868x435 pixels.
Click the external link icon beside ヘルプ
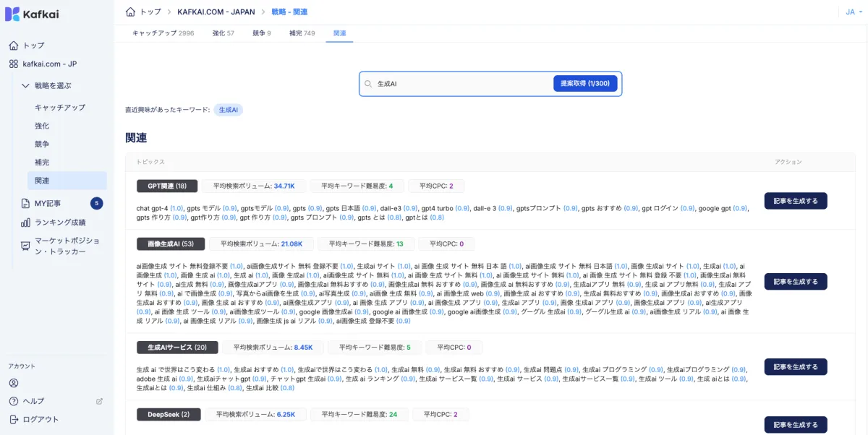click(99, 400)
